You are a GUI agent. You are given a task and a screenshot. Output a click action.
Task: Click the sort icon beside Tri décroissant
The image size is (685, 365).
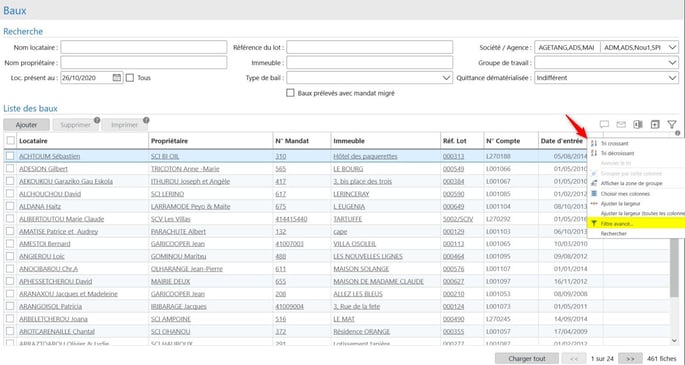pyautogui.click(x=594, y=153)
